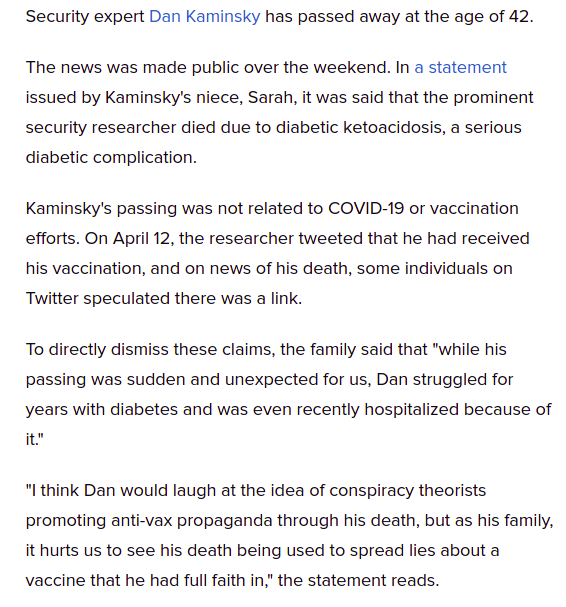
Task: Open the "a statement" link
Action: (460, 67)
